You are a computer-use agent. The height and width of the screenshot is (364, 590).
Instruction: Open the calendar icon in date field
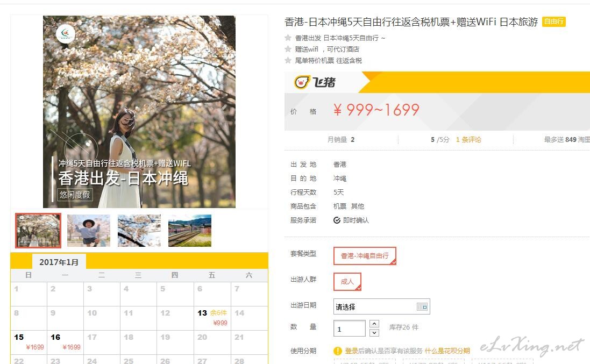point(422,307)
